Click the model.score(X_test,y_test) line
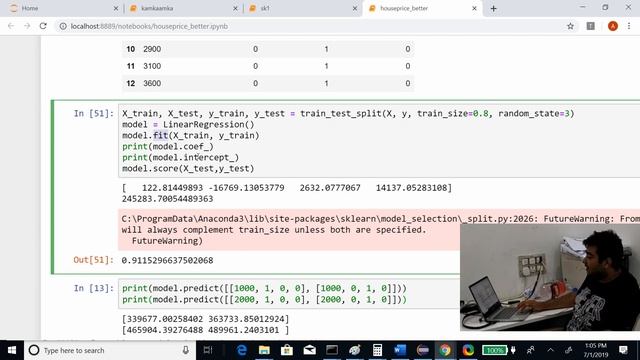Viewport: 640px width, 360px height. click(x=188, y=168)
